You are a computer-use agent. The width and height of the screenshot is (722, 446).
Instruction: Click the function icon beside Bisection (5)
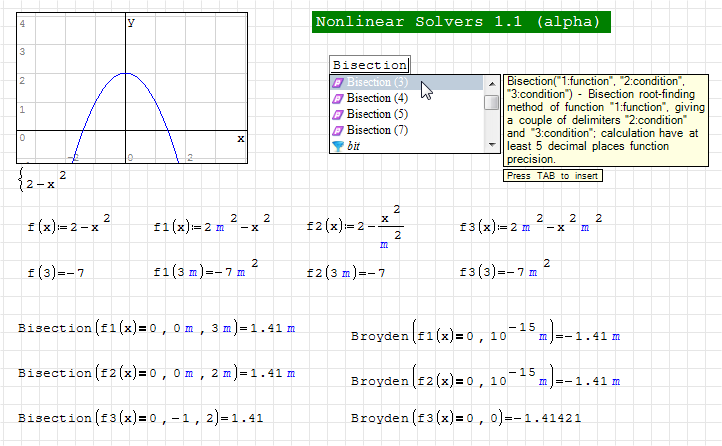click(338, 115)
